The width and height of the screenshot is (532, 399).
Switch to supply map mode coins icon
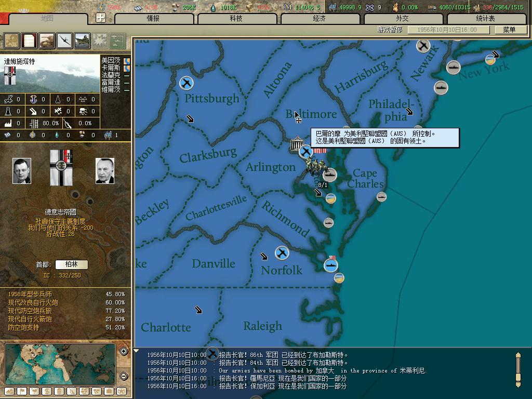pyautogui.click(x=59, y=392)
